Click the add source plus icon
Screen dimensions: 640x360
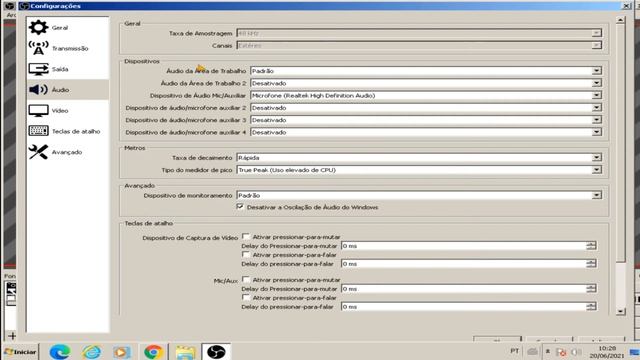pyautogui.click(x=12, y=336)
